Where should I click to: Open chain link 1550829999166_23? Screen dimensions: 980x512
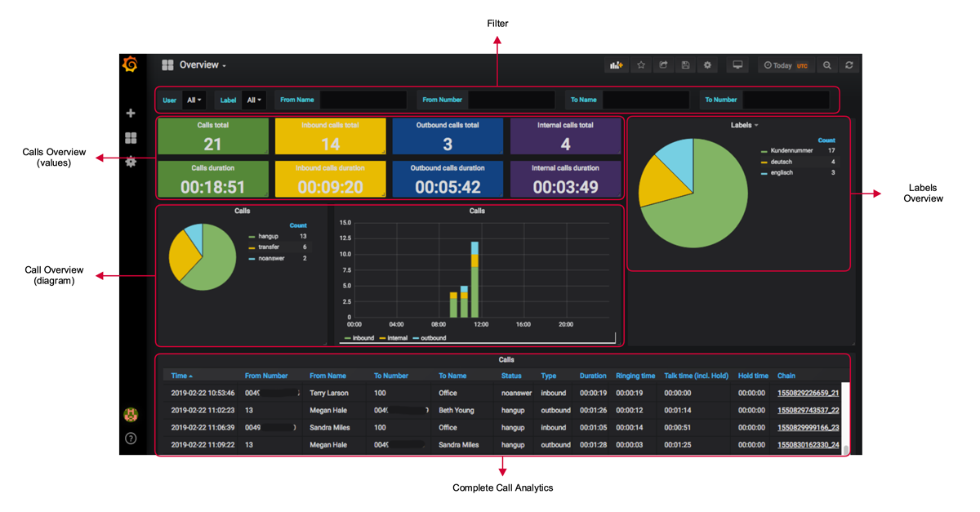[808, 427]
